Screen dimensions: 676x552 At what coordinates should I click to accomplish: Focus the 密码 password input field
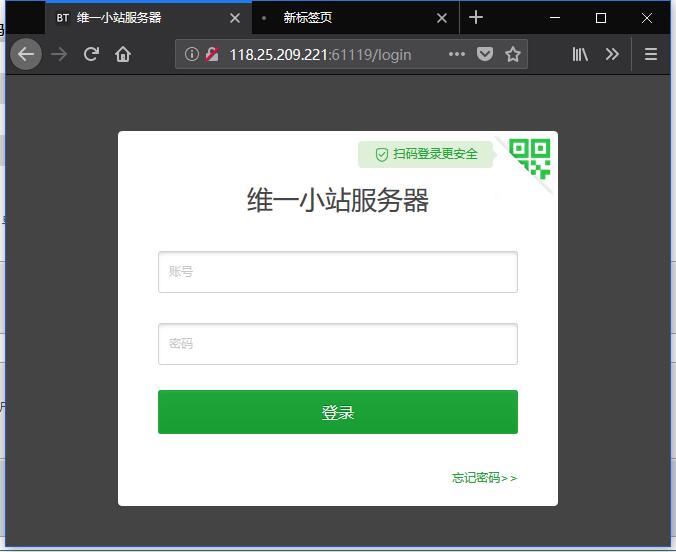click(x=338, y=344)
